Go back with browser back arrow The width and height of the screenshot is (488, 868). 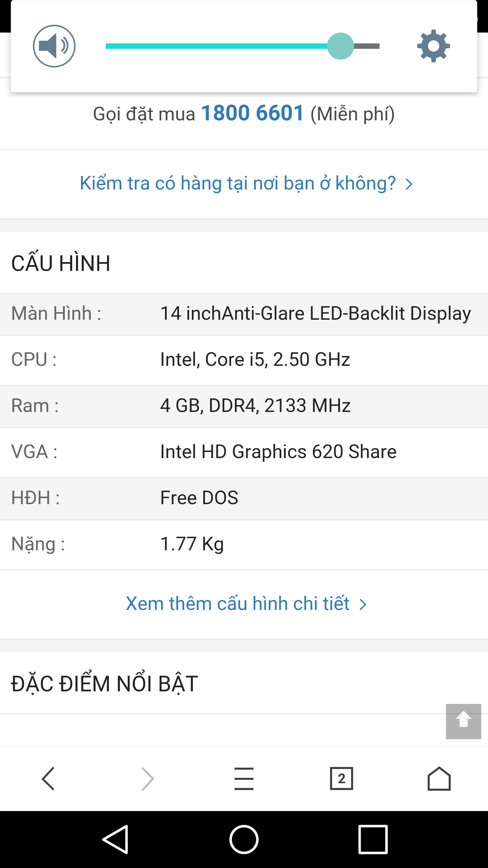coord(48,778)
